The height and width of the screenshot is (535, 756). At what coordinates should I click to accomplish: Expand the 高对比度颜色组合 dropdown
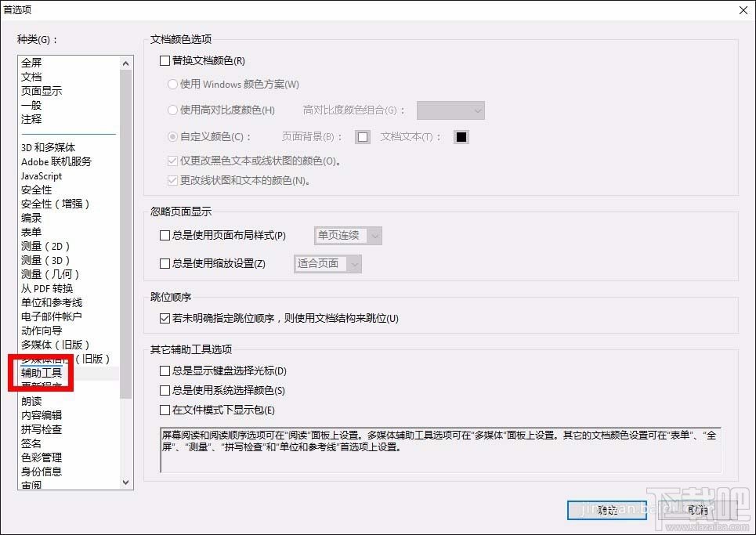pyautogui.click(x=450, y=110)
